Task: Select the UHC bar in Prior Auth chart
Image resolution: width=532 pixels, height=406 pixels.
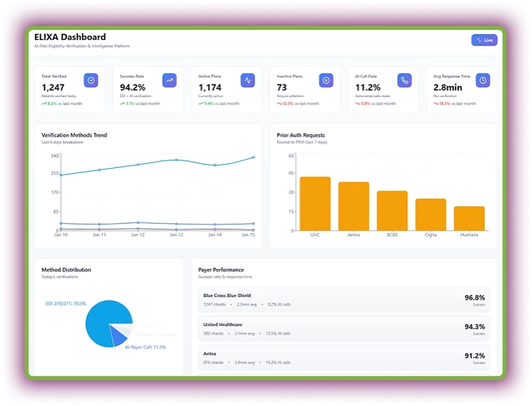Action: point(314,202)
